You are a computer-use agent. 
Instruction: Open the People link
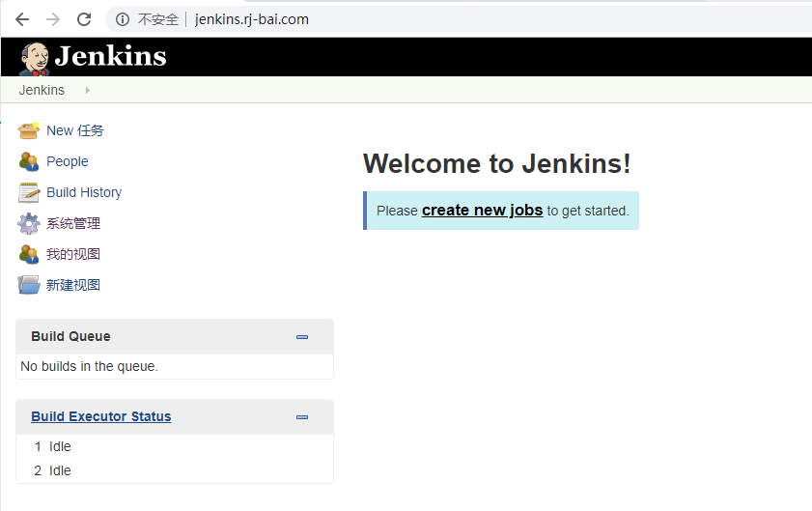click(68, 161)
